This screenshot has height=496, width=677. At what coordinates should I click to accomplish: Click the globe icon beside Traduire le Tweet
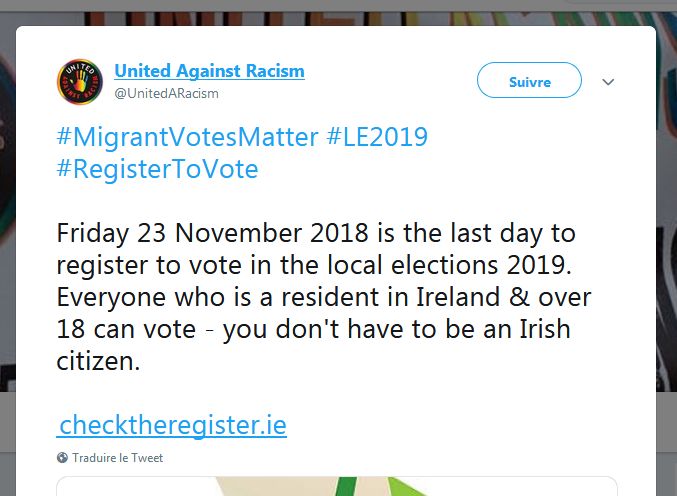coord(62,458)
